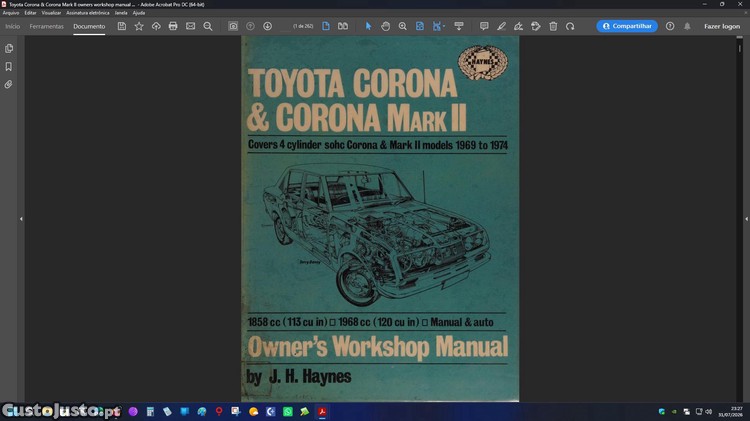Viewport: 750px width, 421px height.
Task: Go to next page arrow
Action: 267,26
